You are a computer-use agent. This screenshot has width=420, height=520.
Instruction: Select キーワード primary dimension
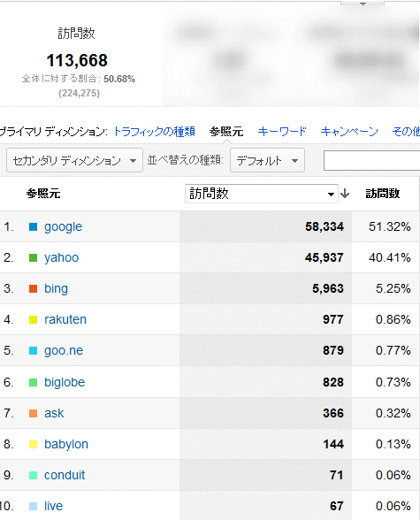282,132
